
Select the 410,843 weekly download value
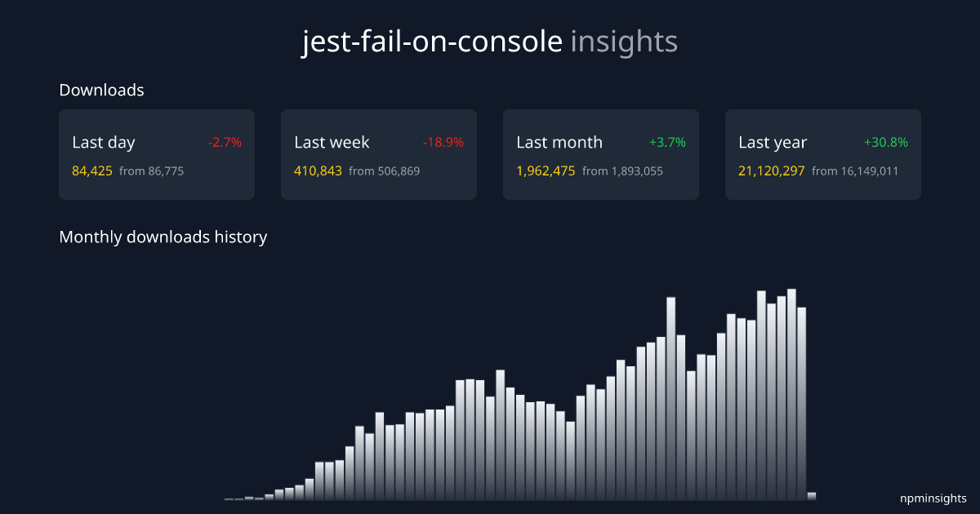click(x=318, y=171)
